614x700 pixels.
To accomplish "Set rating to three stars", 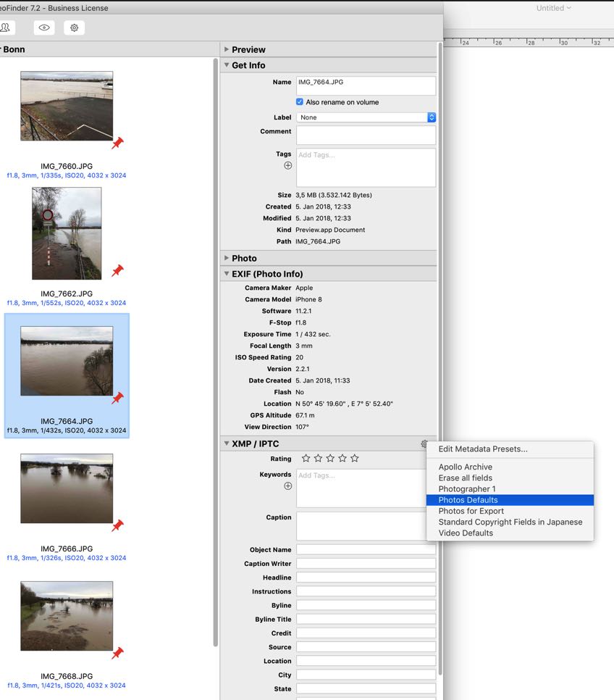I will click(x=330, y=459).
